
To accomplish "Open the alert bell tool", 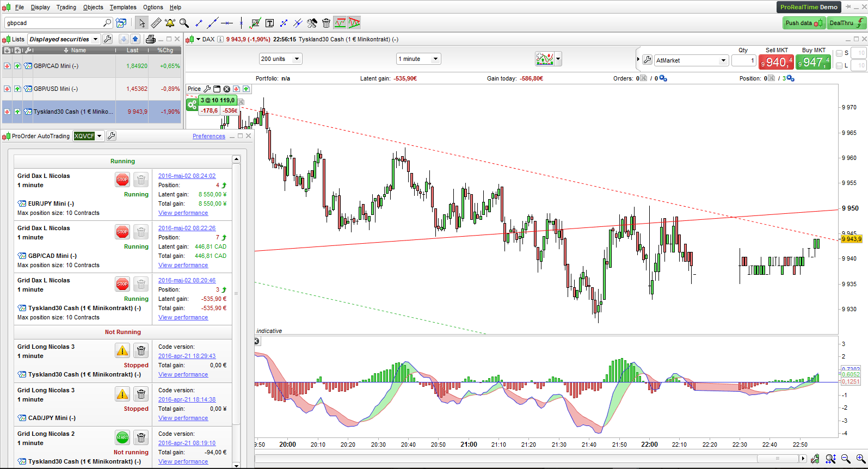I will tap(170, 23).
